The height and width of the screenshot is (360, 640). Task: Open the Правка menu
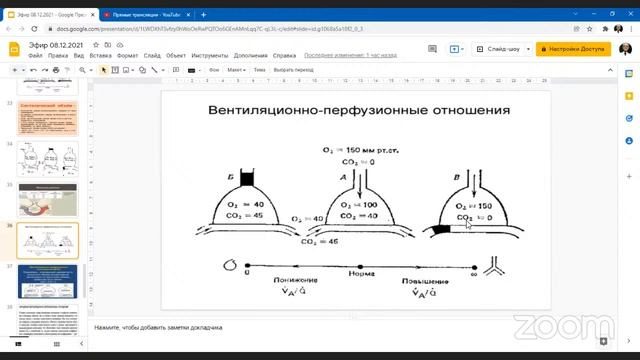pyautogui.click(x=58, y=56)
